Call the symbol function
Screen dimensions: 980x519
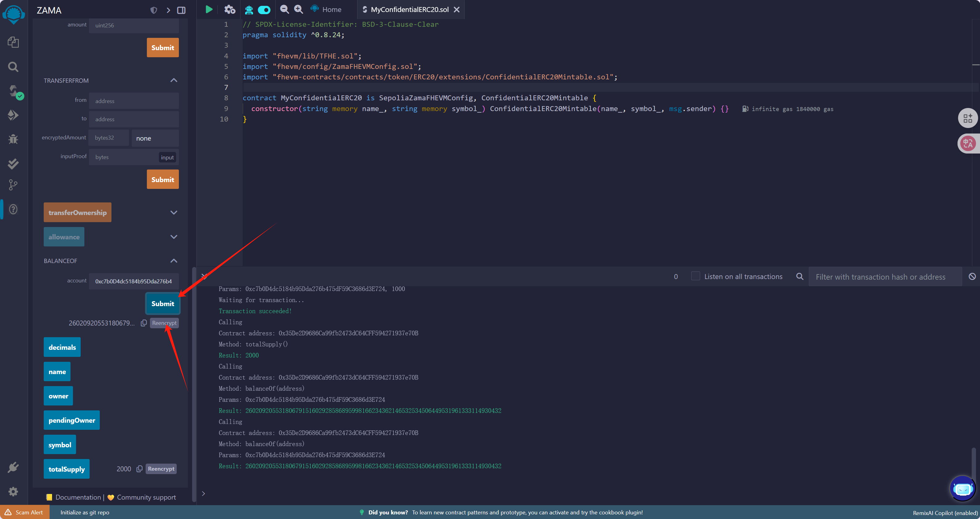tap(60, 445)
